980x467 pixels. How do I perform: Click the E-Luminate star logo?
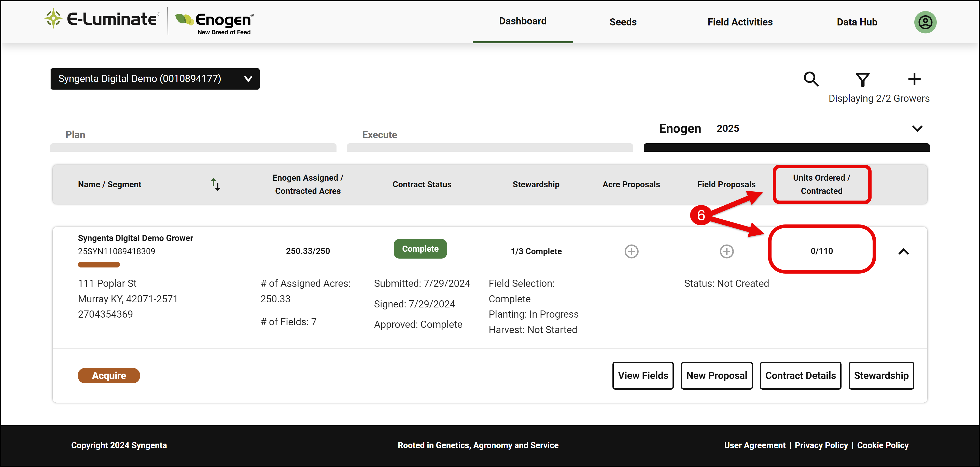[x=53, y=18]
